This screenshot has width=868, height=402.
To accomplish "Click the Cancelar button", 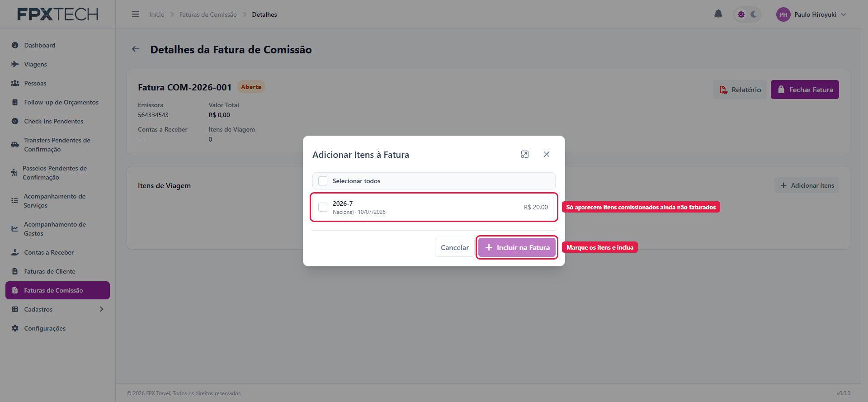I will 454,247.
